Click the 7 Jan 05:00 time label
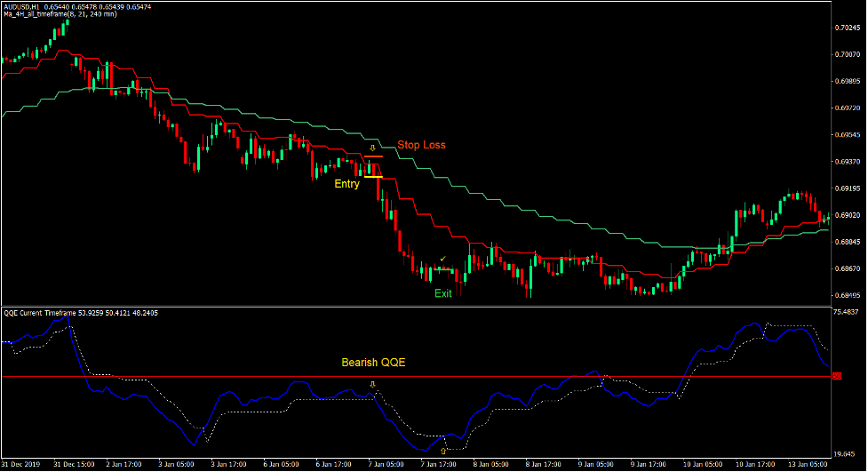The image size is (868, 472). pos(386,464)
